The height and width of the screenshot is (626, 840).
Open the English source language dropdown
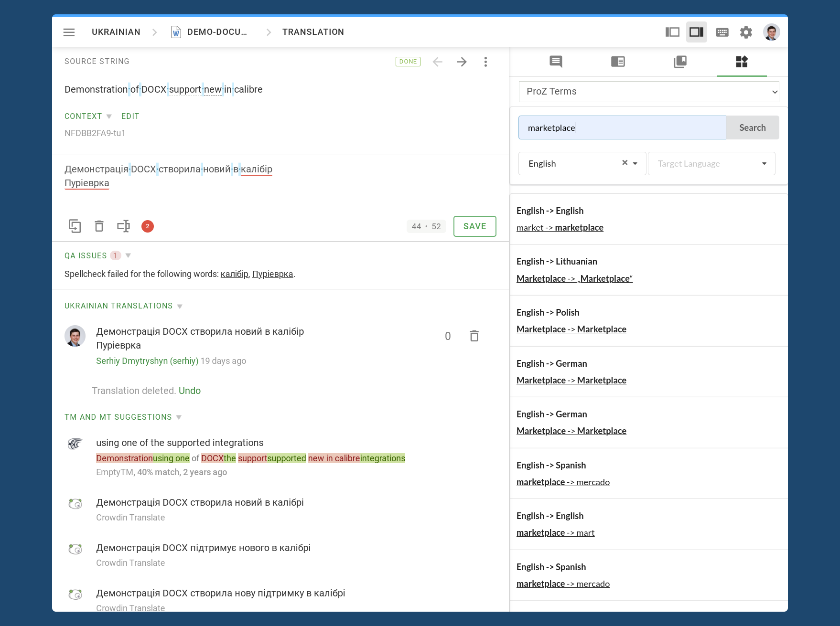(x=635, y=163)
